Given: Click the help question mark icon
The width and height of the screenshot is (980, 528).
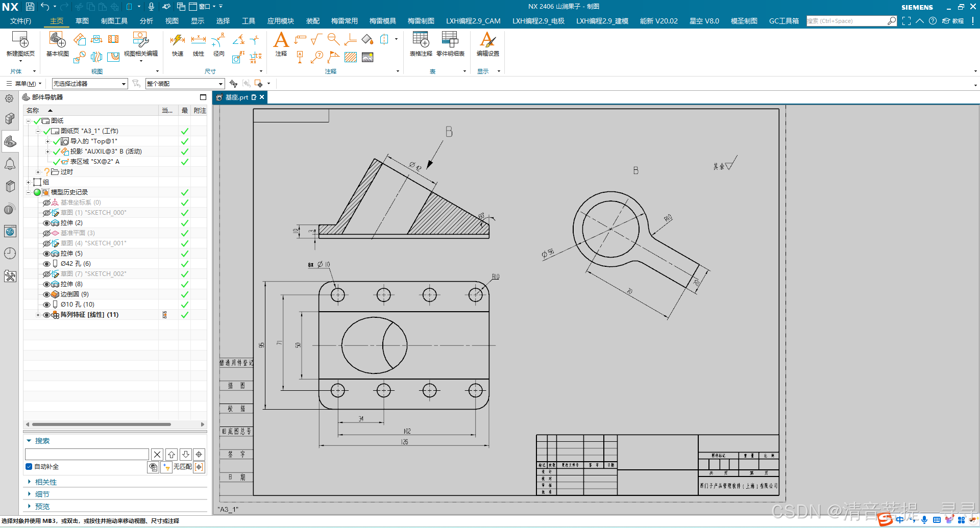Looking at the screenshot, I should pyautogui.click(x=933, y=21).
